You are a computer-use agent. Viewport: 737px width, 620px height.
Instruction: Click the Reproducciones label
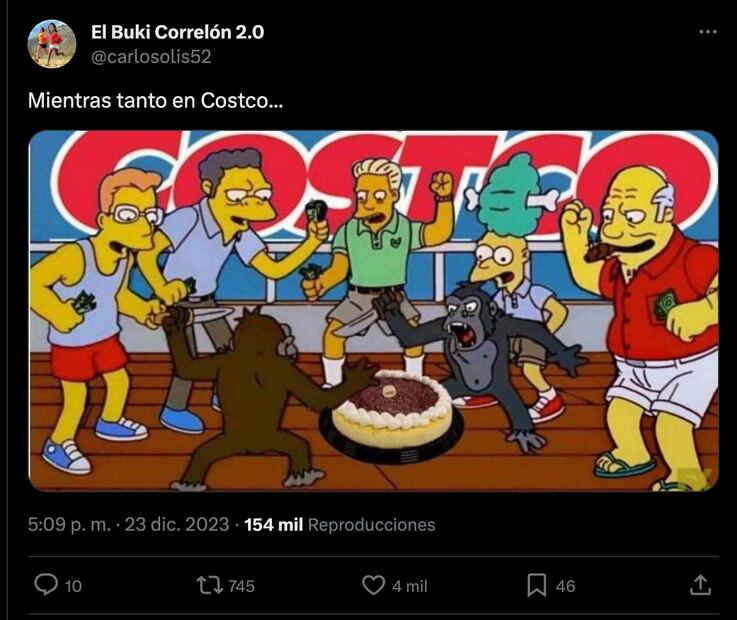click(371, 525)
